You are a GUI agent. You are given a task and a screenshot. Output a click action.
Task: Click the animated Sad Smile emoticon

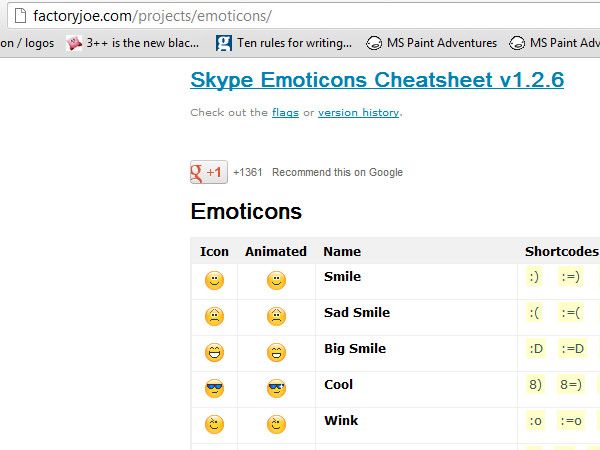coord(276,316)
